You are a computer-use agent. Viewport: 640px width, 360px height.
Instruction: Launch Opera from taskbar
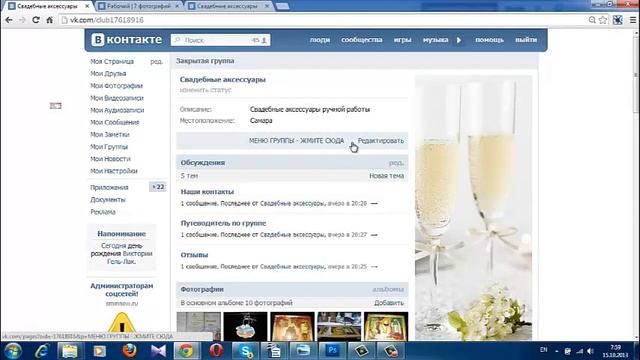(x=216, y=351)
